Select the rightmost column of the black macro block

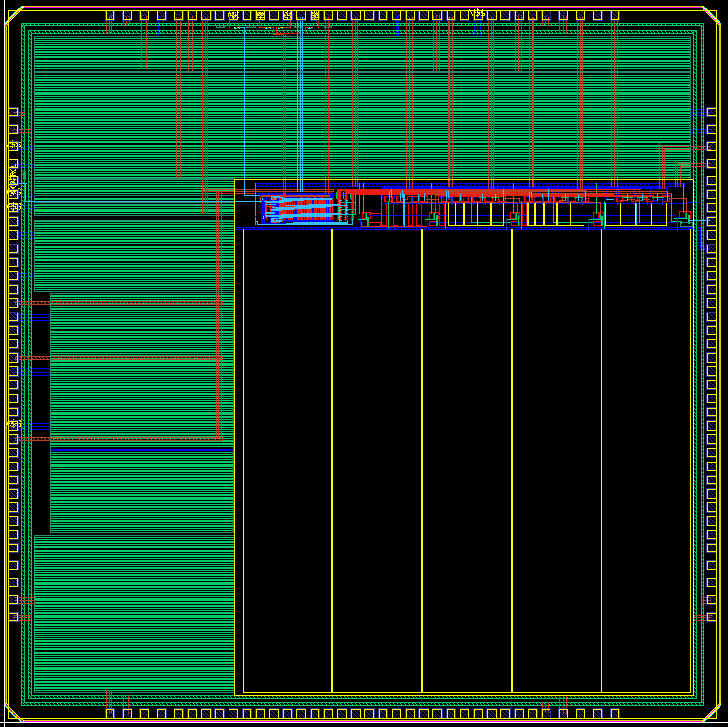(x=646, y=461)
